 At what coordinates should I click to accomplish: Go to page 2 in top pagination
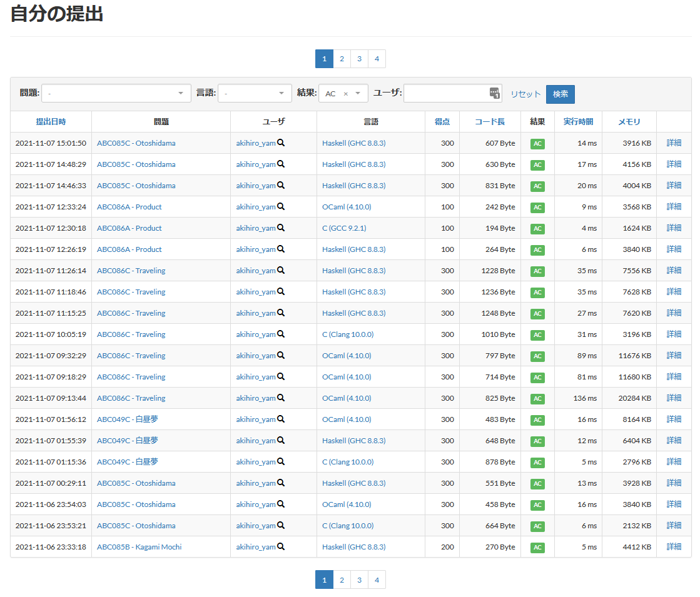pyautogui.click(x=342, y=59)
